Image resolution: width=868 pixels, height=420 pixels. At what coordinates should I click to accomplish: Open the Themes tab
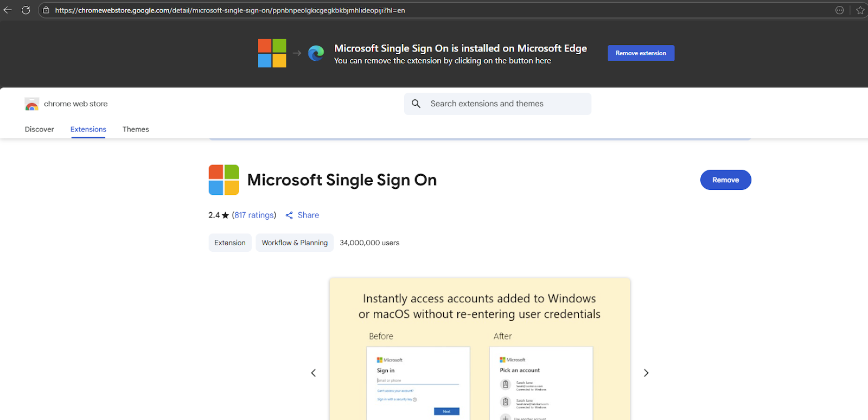coord(136,129)
